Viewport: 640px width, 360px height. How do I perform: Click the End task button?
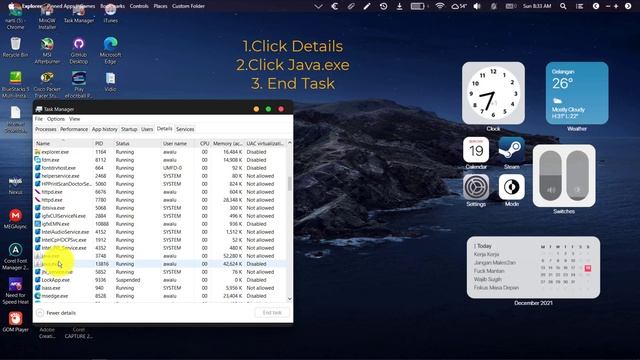[x=272, y=313]
